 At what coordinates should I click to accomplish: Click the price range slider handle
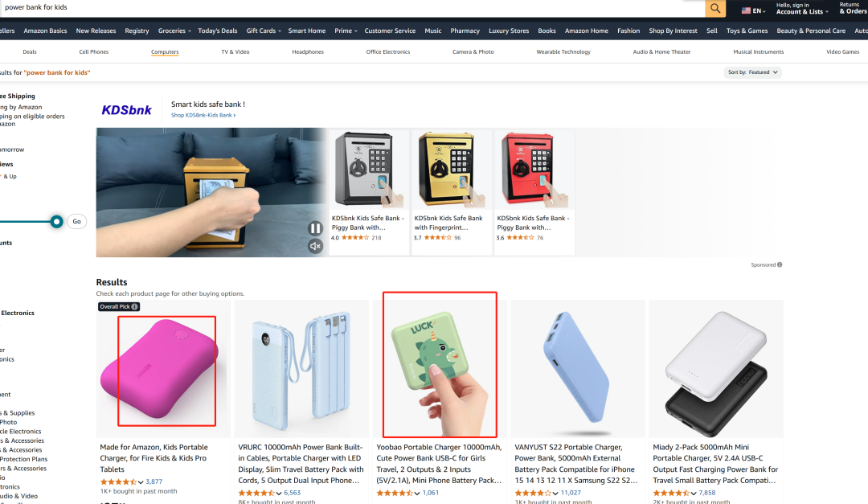(56, 222)
